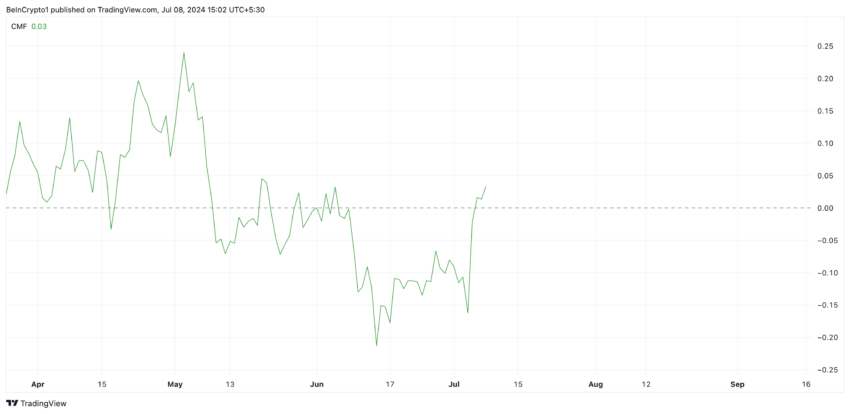The height and width of the screenshot is (414, 850).
Task: Click the Apr label on time axis
Action: [x=37, y=384]
